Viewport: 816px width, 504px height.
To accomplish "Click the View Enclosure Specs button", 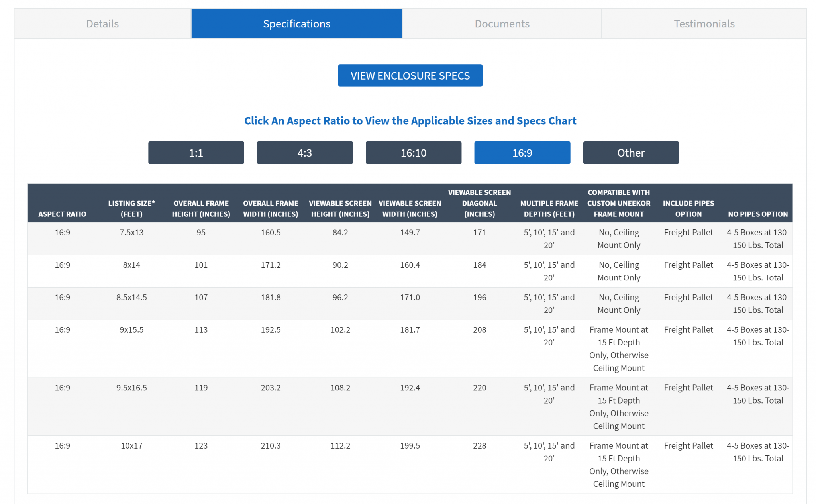I will [410, 76].
